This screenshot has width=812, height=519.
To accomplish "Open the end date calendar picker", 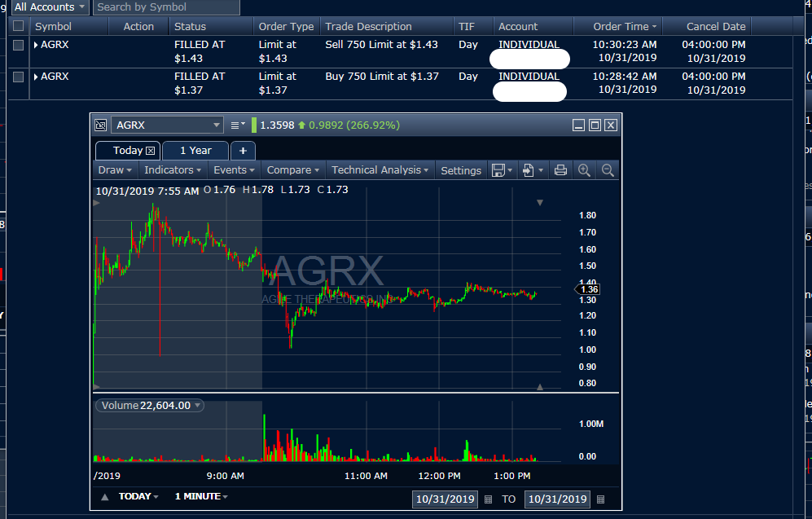I will [x=601, y=499].
